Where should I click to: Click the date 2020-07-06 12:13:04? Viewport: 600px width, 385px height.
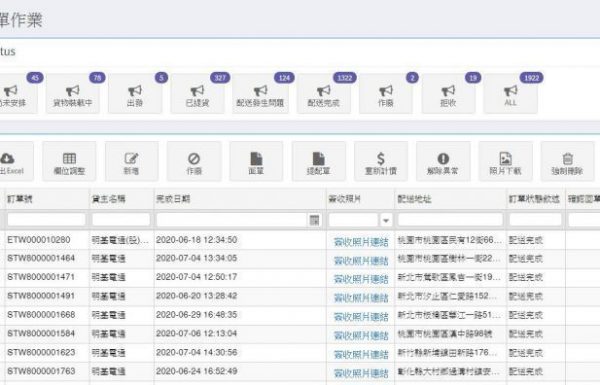197,333
